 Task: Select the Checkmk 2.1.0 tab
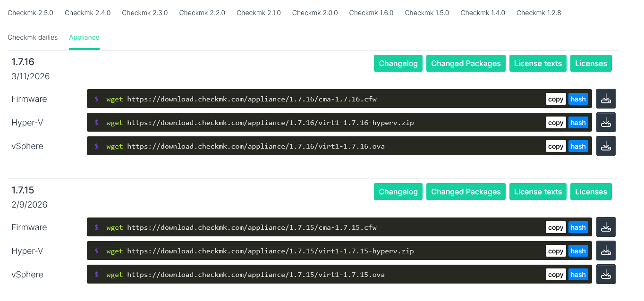[x=259, y=13]
